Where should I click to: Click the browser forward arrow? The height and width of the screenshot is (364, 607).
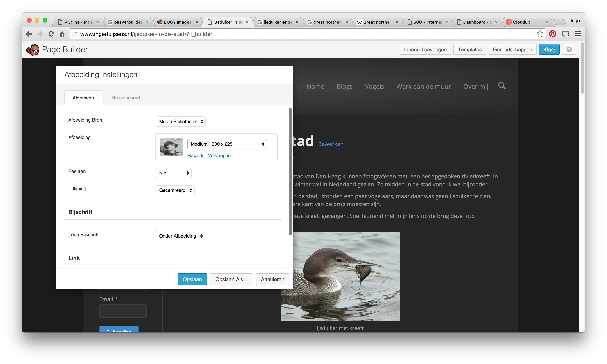click(40, 34)
